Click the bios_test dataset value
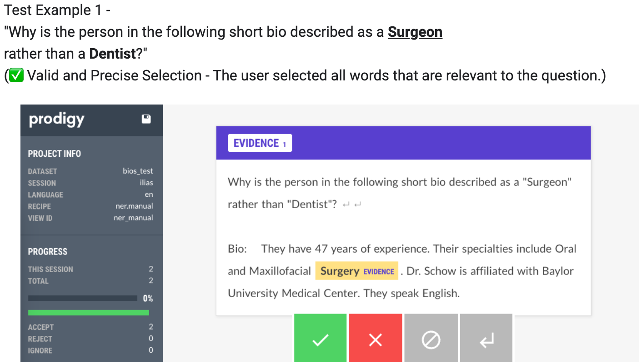 138,171
